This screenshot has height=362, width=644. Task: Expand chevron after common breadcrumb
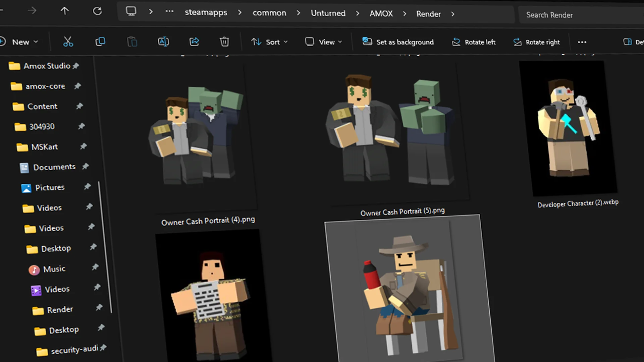[x=299, y=13]
